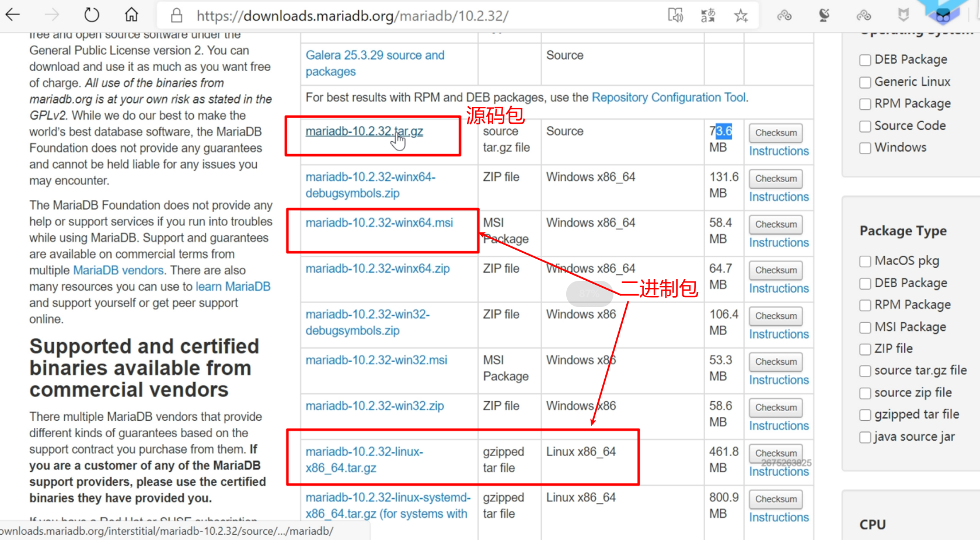The image size is (980, 540).
Task: Download mariadb-10.2.32-winx64.msi installer
Action: click(379, 223)
